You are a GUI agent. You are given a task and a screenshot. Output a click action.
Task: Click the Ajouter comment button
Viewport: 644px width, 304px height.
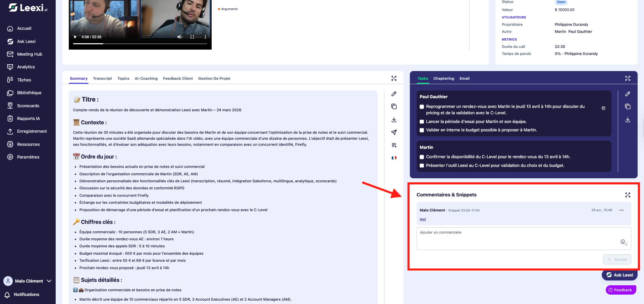click(617, 259)
